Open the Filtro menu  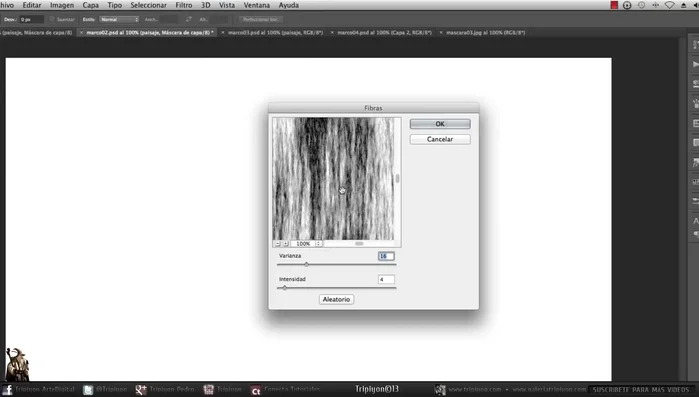[x=184, y=5]
